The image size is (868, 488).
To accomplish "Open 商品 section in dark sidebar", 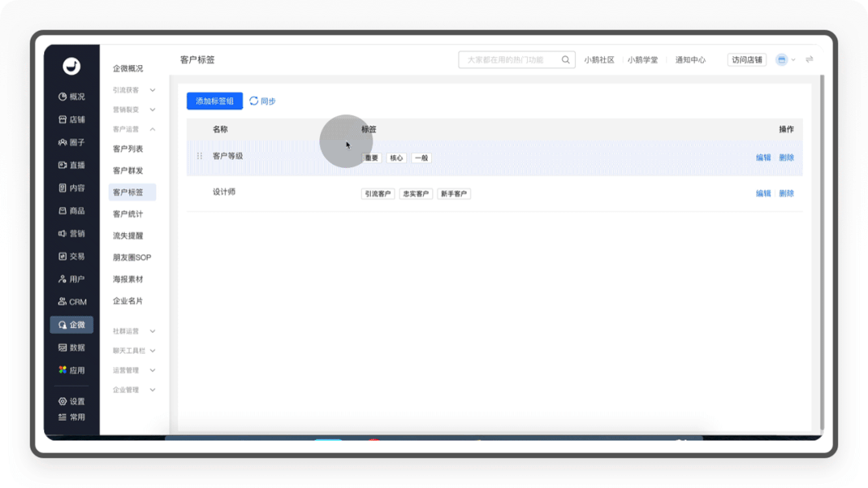I will [x=72, y=211].
